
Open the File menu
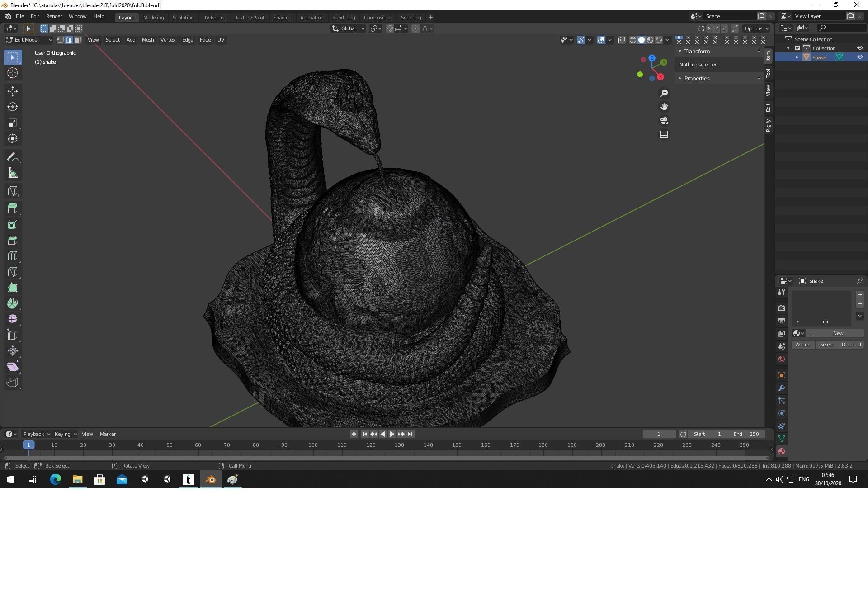pyautogui.click(x=20, y=16)
